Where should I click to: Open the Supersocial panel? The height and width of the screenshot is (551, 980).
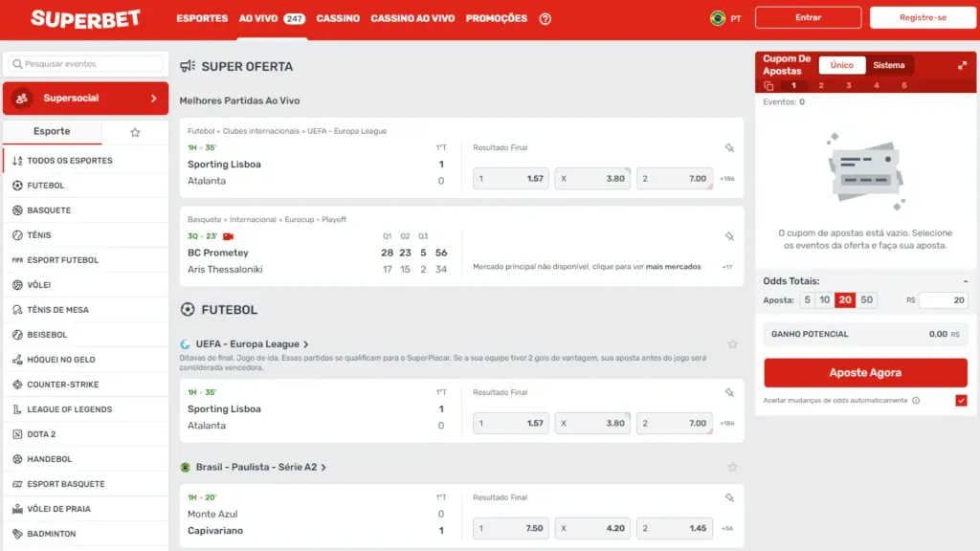pos(85,97)
